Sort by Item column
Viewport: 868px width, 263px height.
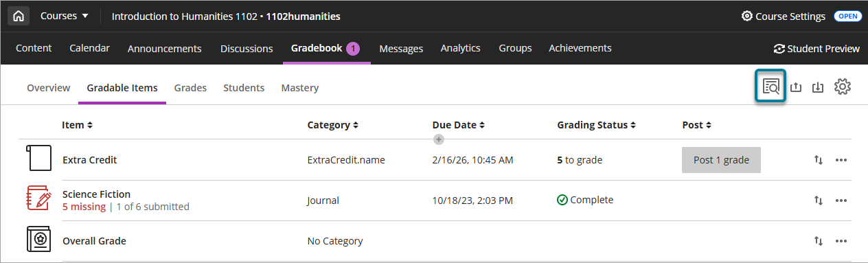[x=77, y=125]
